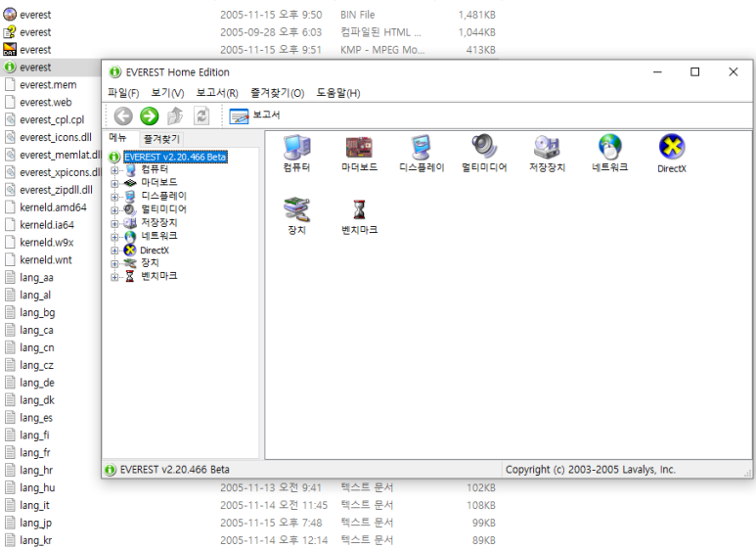Image resolution: width=756 pixels, height=549 pixels.
Task: Expand the 벤치마크 tree node
Action: point(114,277)
